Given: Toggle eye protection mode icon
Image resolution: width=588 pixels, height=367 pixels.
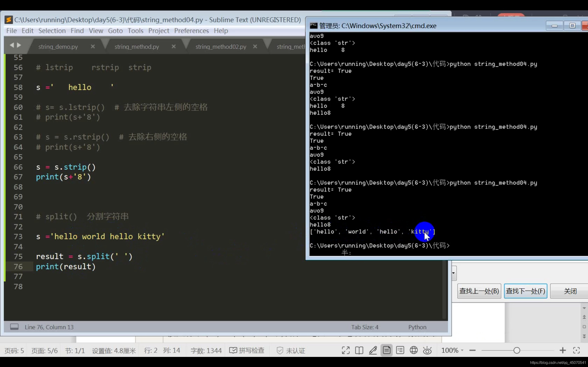Looking at the screenshot, I should (x=427, y=350).
